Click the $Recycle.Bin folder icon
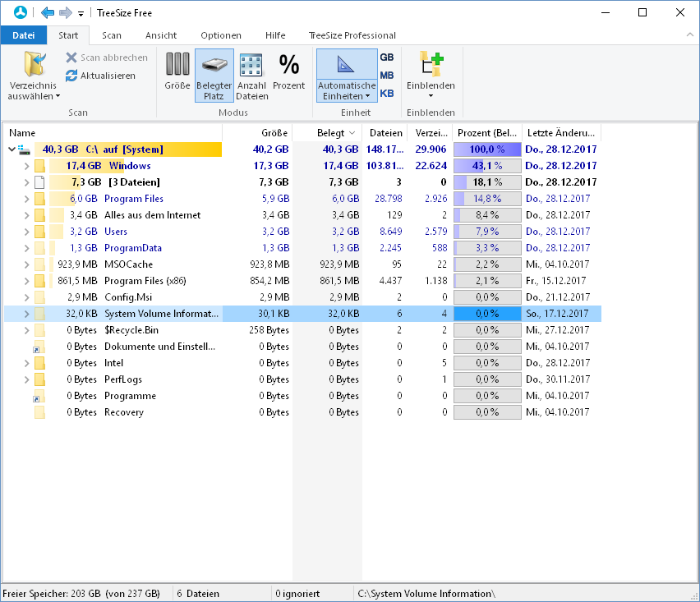Screen dimensions: 700x602 click(39, 331)
